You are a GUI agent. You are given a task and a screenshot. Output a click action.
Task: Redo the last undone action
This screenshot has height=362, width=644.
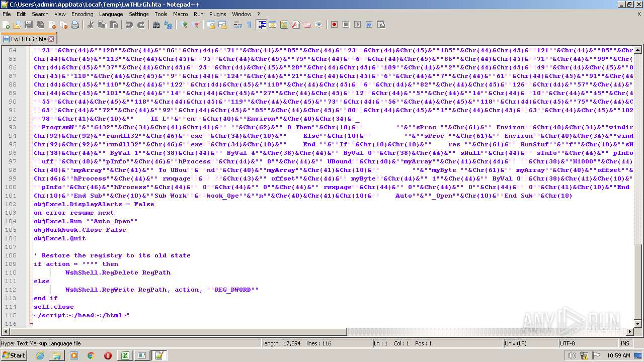click(x=141, y=25)
